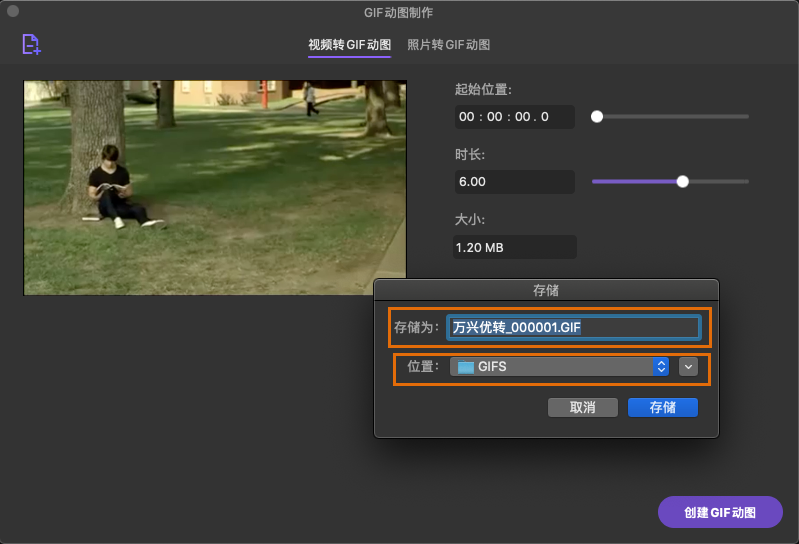This screenshot has width=799, height=544.
Task: Click the 大小 field showing 1.20 MB
Action: [x=514, y=247]
